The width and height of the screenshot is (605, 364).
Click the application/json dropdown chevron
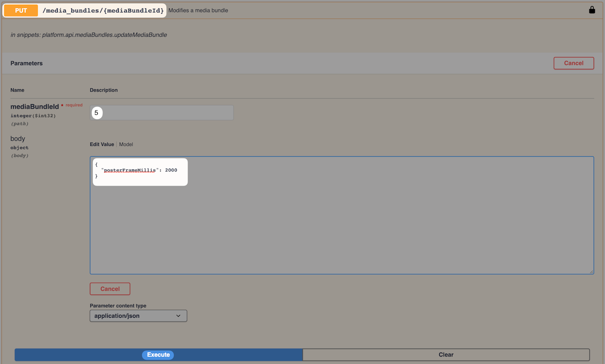point(178,316)
